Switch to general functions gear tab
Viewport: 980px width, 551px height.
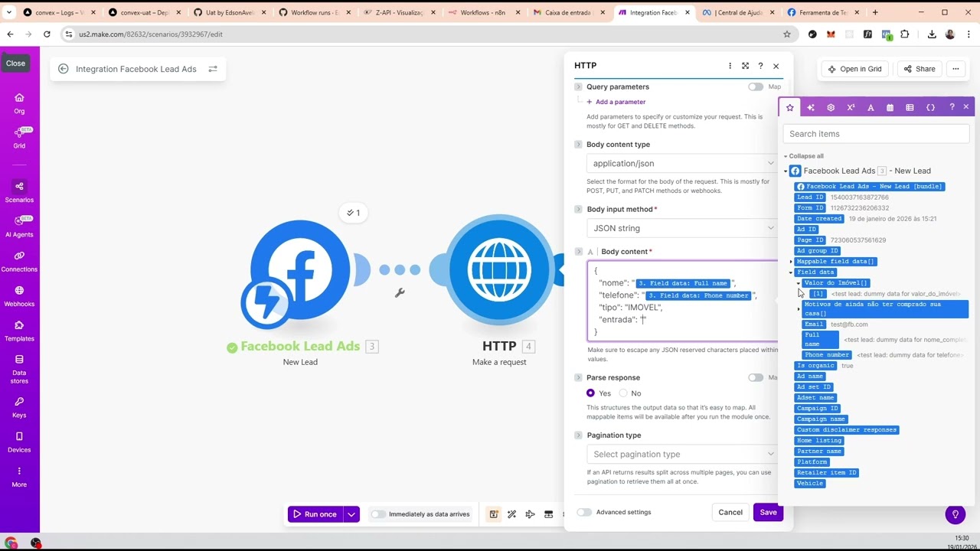(831, 107)
